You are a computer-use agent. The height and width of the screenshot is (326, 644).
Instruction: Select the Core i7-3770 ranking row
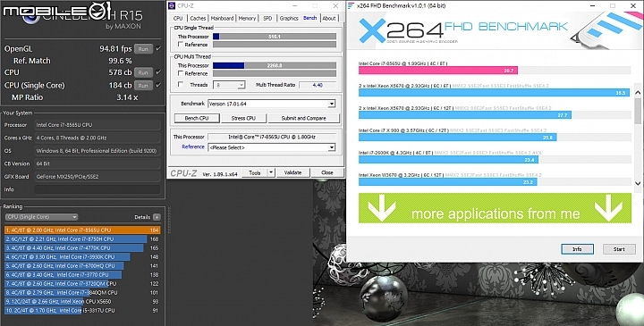tap(82, 275)
